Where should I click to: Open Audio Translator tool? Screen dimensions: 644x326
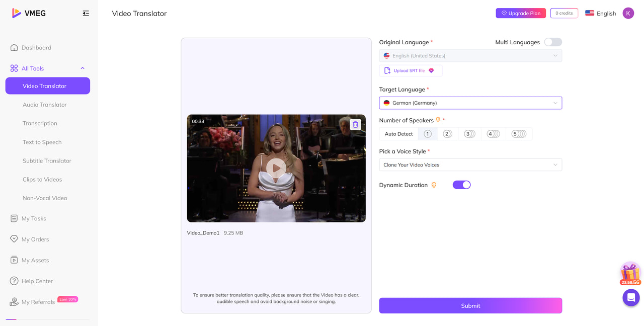45,105
